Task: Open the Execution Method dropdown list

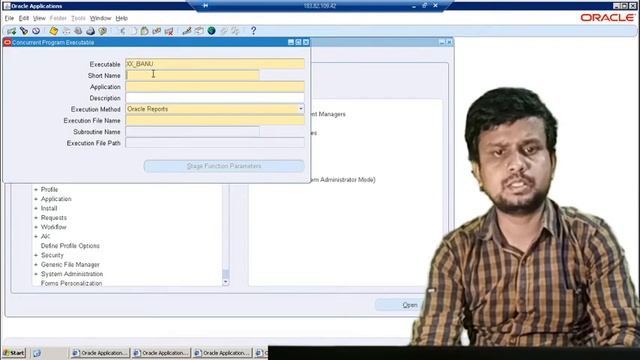Action: (x=301, y=109)
